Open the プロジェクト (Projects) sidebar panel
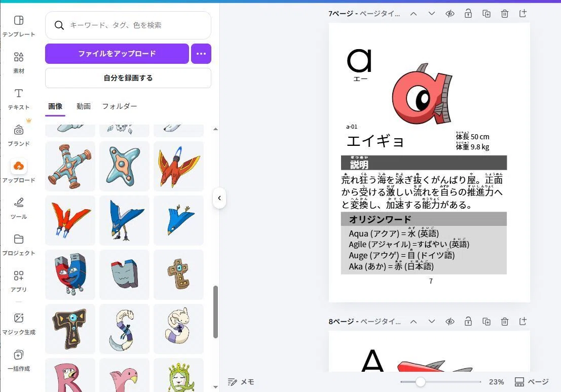Viewport: 561px width, 392px height. coord(19,245)
